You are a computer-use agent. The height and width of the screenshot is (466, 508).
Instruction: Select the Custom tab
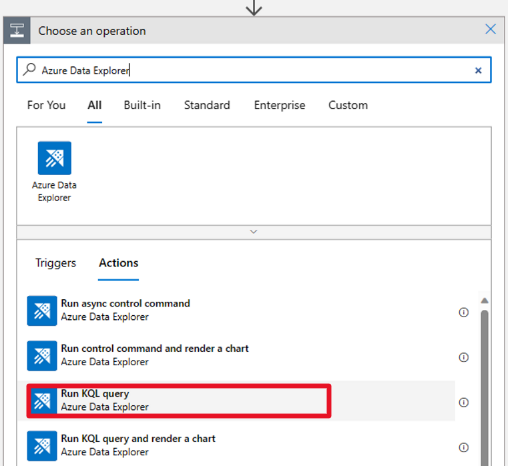coord(348,105)
